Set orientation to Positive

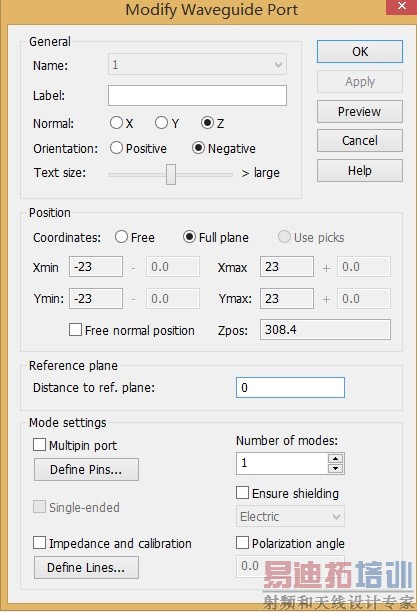click(116, 148)
